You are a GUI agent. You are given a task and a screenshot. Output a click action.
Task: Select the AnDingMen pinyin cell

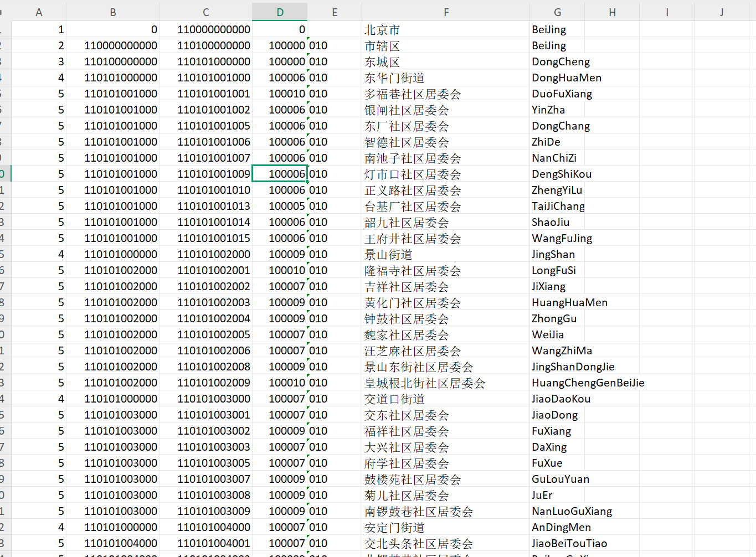pyautogui.click(x=557, y=527)
